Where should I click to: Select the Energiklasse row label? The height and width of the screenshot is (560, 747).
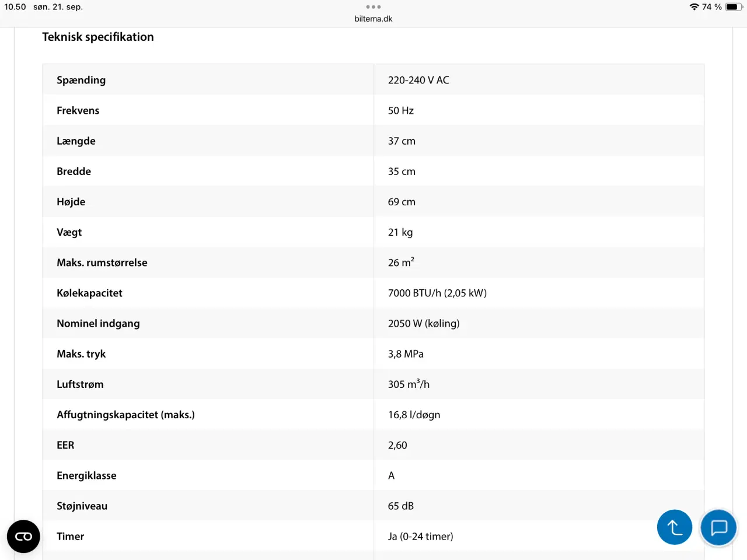[86, 475]
